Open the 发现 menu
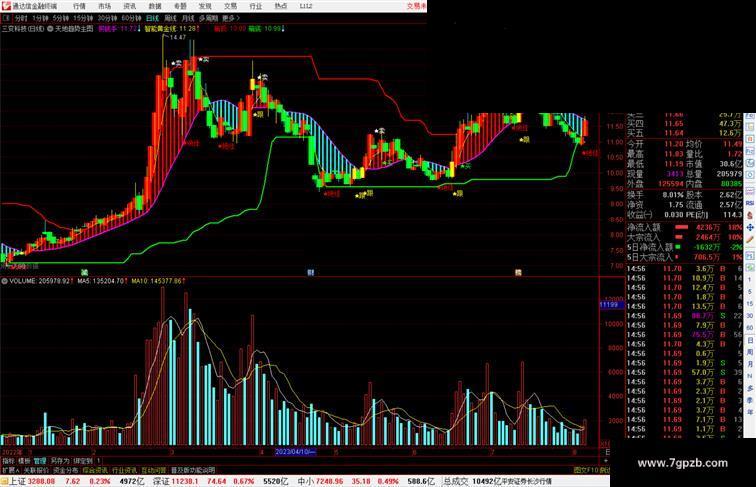This screenshot has height=487, width=756. [x=205, y=6]
